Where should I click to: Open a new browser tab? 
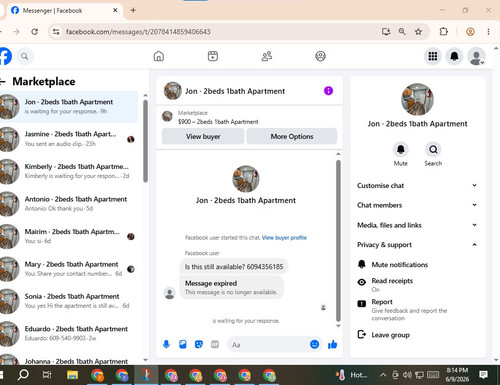coord(133,10)
